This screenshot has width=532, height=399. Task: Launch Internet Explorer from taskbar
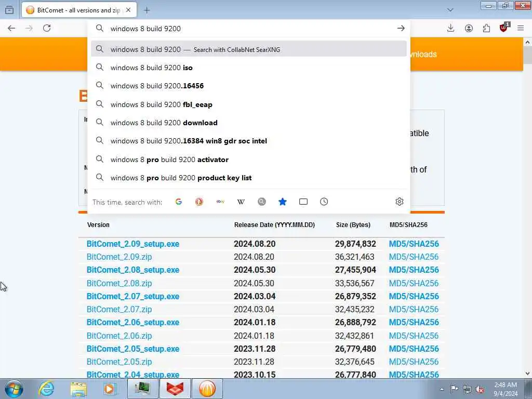coord(46,389)
